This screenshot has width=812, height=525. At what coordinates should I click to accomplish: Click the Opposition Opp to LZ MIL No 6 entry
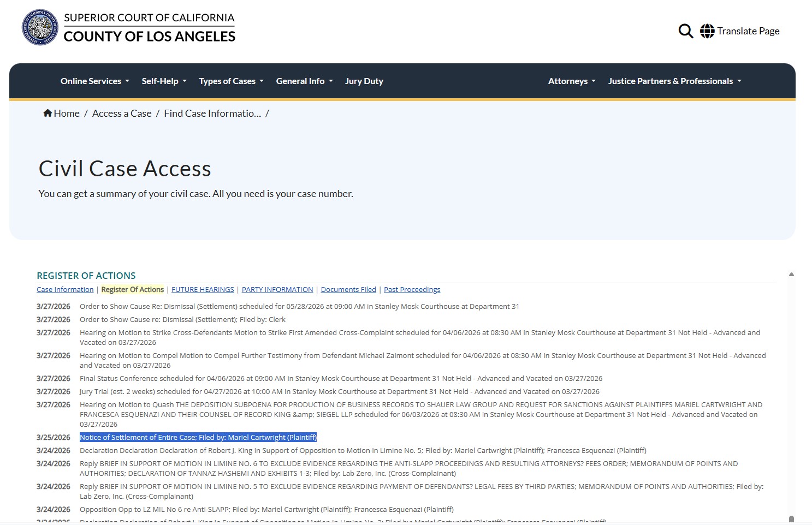pos(266,509)
